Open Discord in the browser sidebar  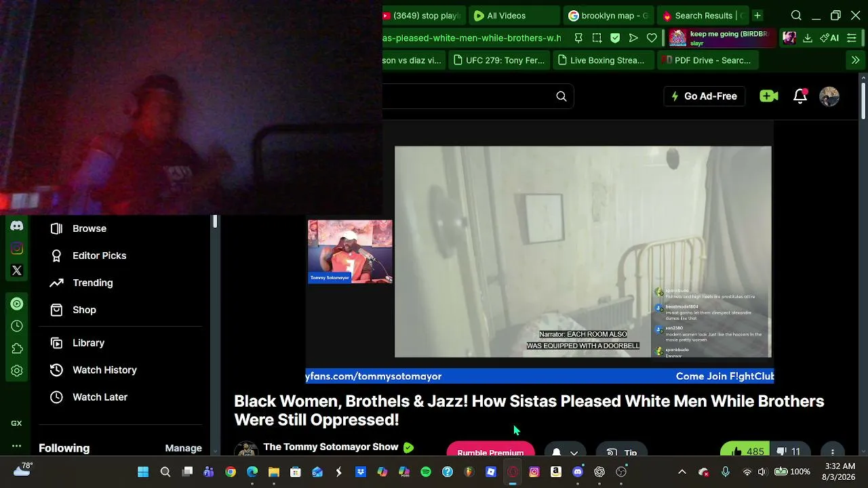point(17,226)
